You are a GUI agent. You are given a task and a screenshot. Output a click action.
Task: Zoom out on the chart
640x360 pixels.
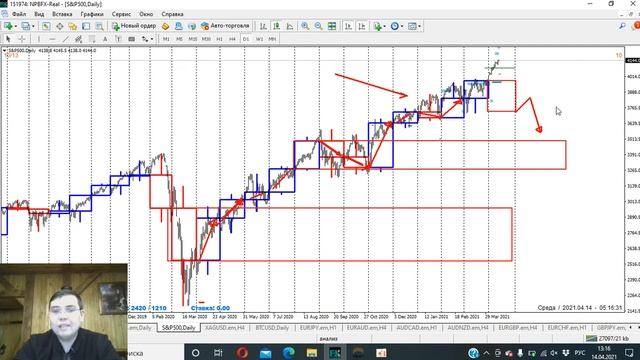tap(318, 26)
